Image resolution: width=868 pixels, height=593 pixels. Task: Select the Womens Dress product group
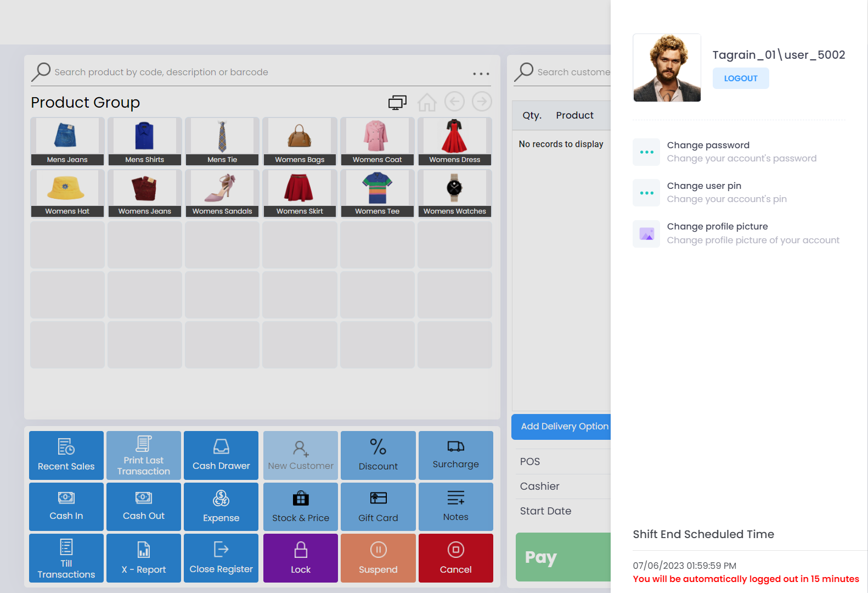click(x=454, y=142)
